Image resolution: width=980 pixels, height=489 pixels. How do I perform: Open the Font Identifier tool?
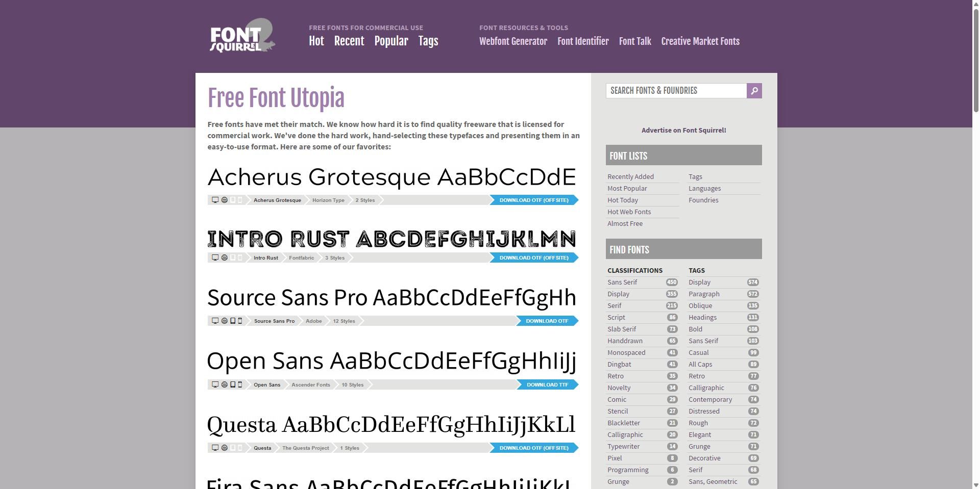[583, 41]
